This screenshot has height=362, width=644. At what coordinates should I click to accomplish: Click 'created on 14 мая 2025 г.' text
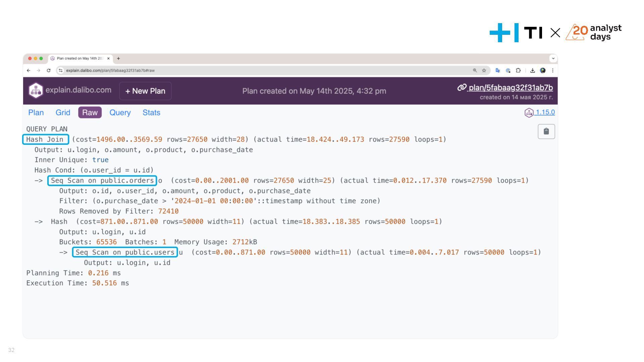(516, 97)
